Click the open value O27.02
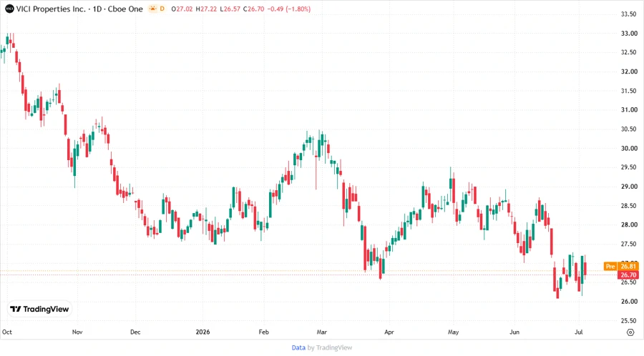644x356 pixels. 182,9
